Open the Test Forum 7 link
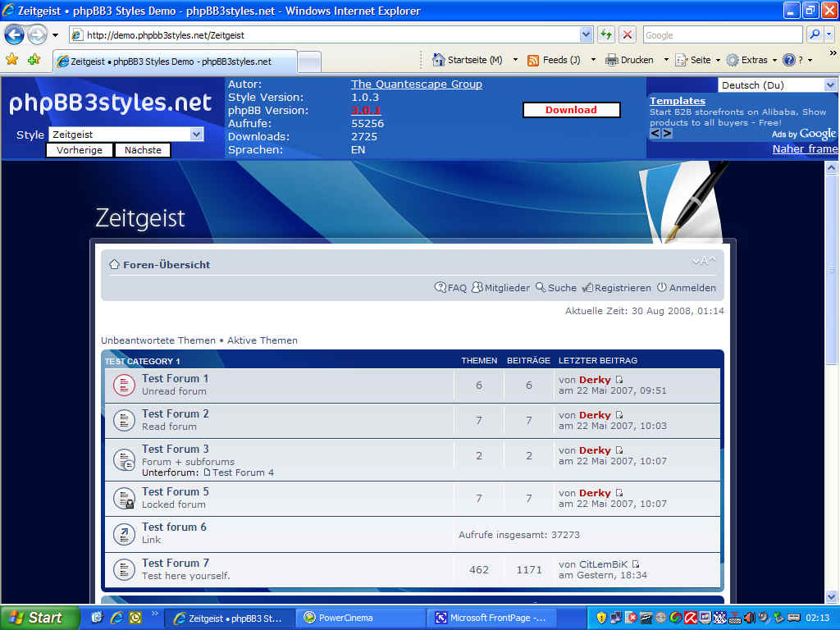The height and width of the screenshot is (630, 840). 176,563
